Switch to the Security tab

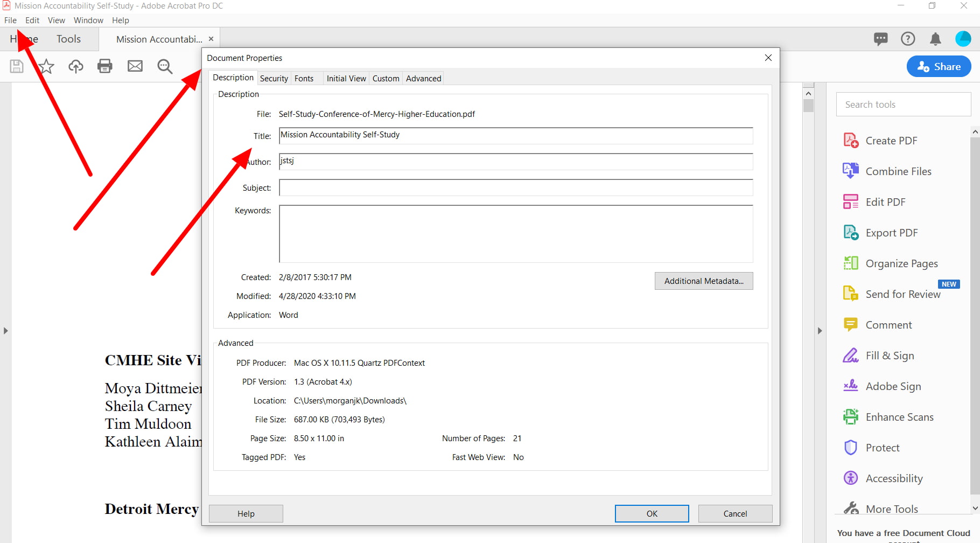point(274,79)
